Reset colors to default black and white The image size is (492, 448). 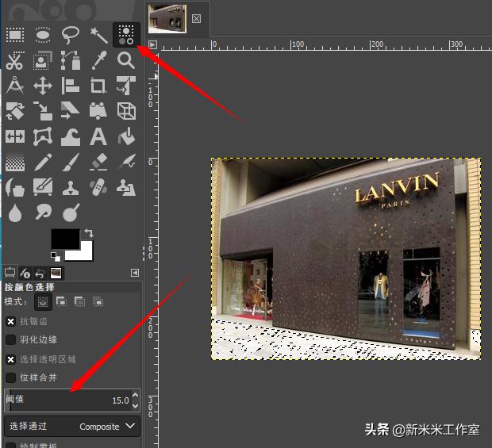pos(56,256)
